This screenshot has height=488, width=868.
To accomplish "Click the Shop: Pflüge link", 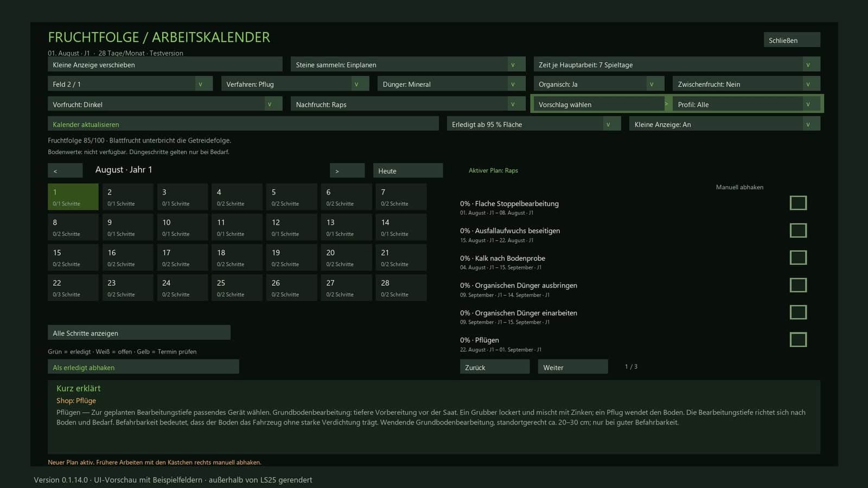I will [x=76, y=401].
